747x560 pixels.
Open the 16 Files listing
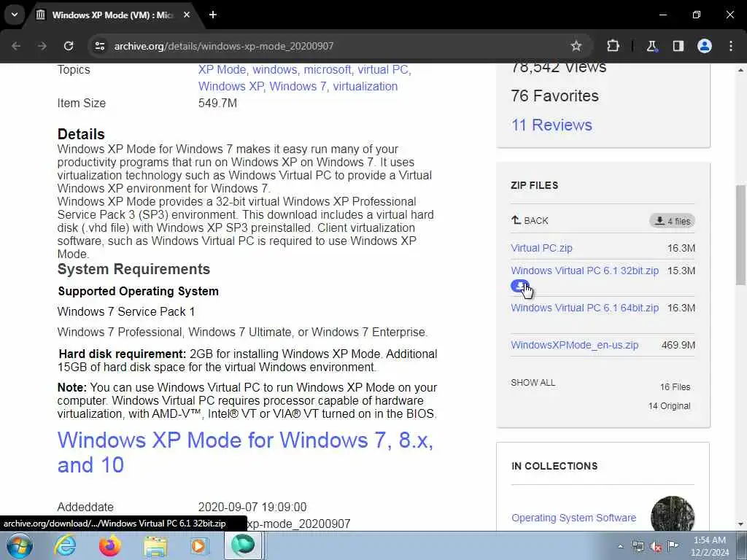pyautogui.click(x=675, y=386)
